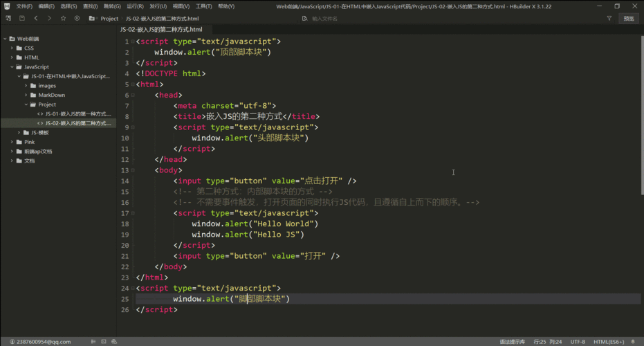
Task: Click the HBuilder X logo icon
Action: tap(7, 6)
